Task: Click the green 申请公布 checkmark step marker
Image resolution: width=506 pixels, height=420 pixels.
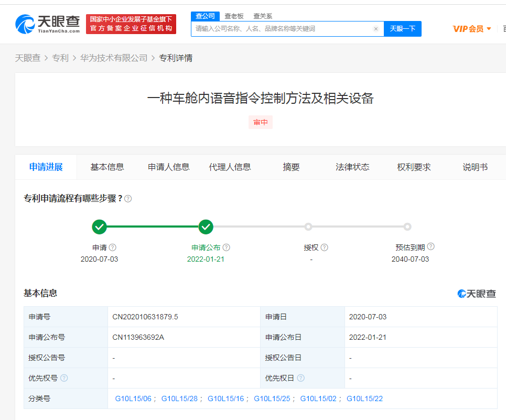Action: (206, 227)
